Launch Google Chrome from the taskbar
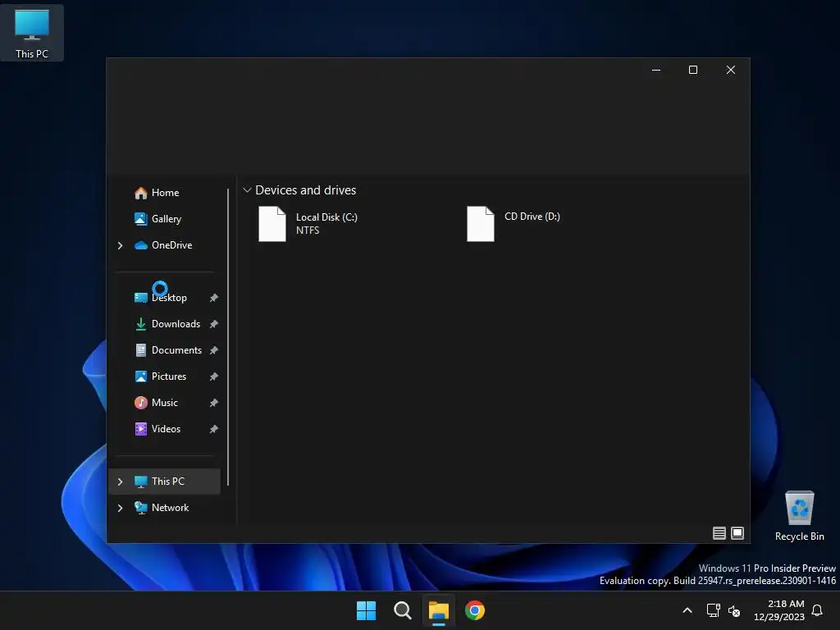This screenshot has width=840, height=630. click(x=475, y=610)
